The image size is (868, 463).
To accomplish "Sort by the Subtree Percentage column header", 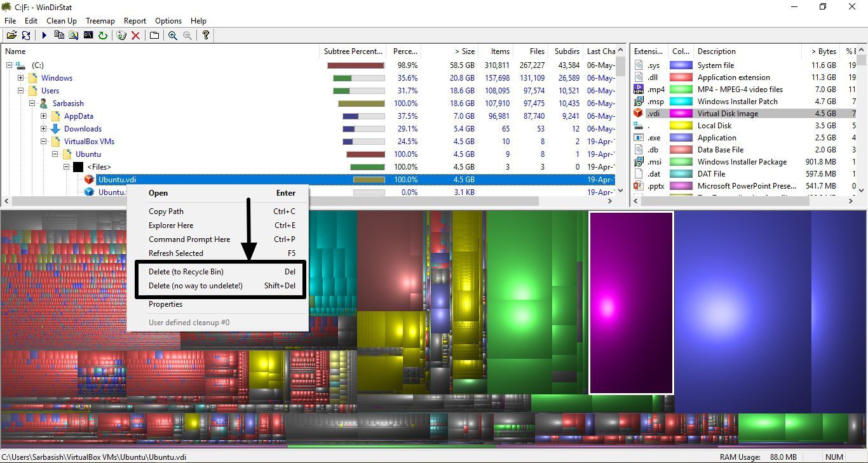I will click(x=353, y=51).
